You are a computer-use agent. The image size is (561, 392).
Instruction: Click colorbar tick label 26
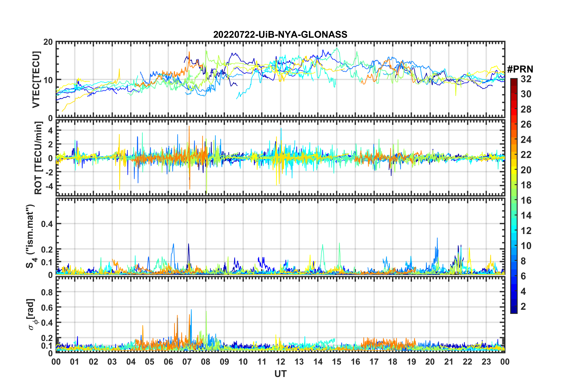526,124
